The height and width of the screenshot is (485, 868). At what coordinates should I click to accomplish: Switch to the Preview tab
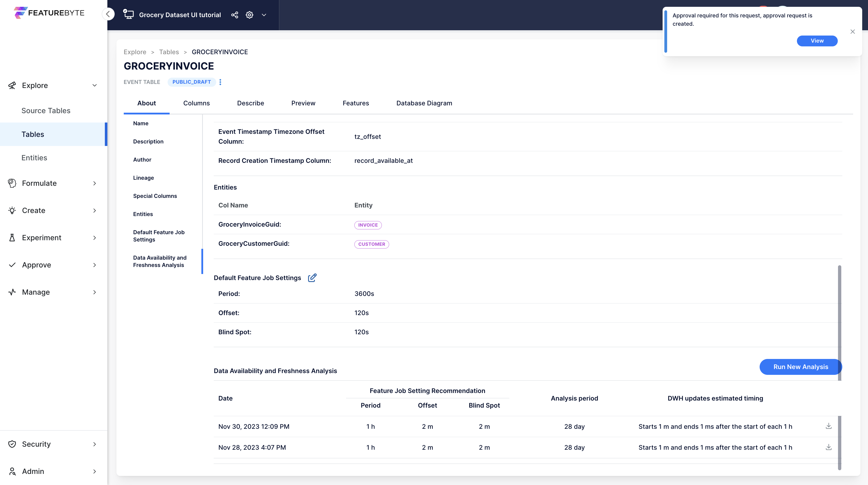tap(303, 103)
